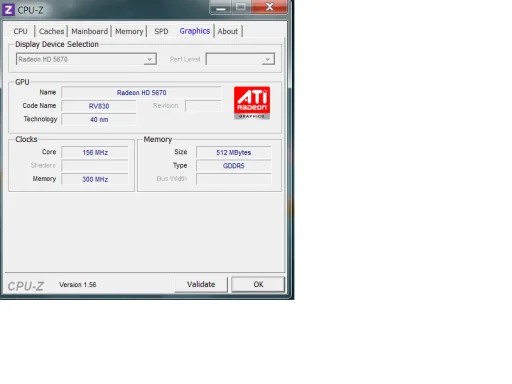Screen dimensions: 512x384
Task: Click the Code Name label
Action: pyautogui.click(x=39, y=106)
